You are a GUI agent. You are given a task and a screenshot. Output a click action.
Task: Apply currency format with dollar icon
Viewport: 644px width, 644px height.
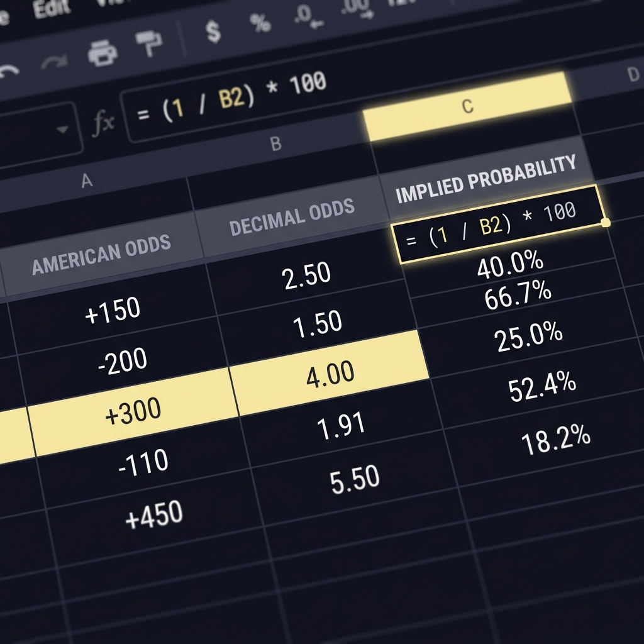click(x=213, y=31)
